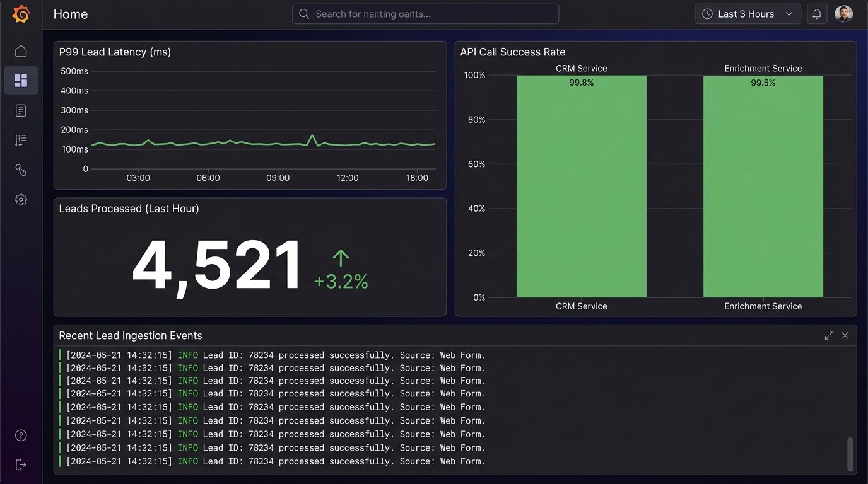Click the sorted list icon in sidebar
The image size is (868, 484).
[21, 140]
